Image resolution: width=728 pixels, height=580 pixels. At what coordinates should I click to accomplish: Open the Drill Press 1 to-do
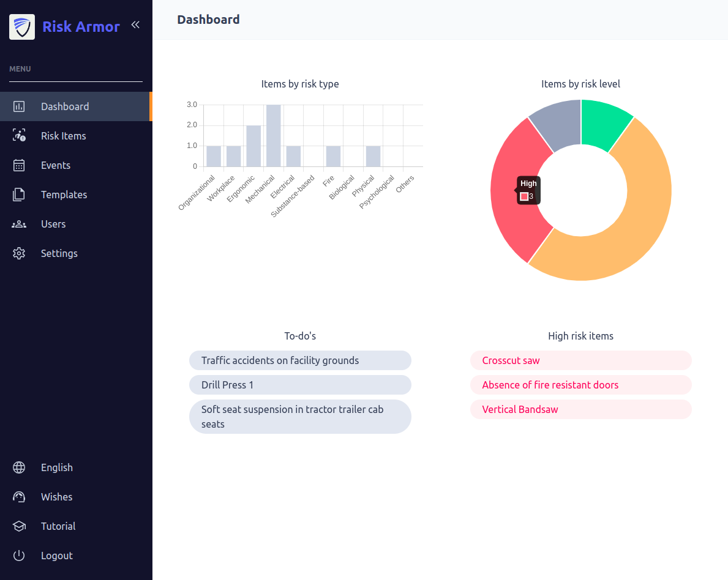click(227, 385)
